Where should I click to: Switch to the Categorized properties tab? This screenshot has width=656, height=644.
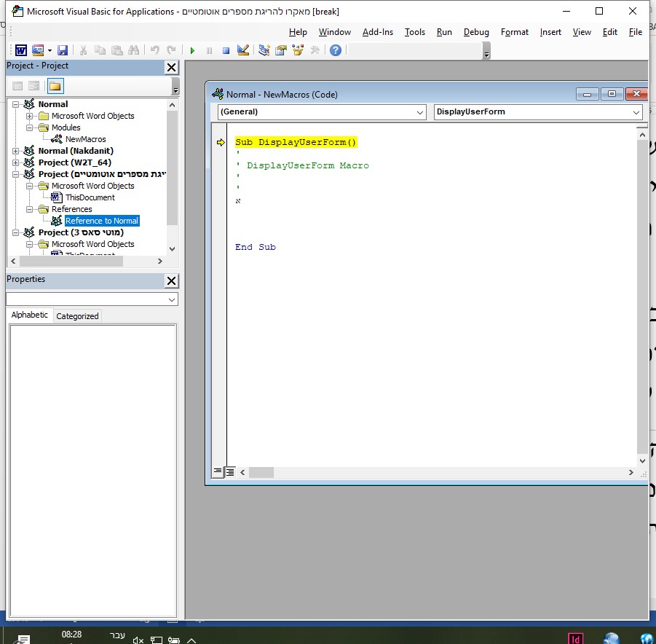tap(77, 315)
